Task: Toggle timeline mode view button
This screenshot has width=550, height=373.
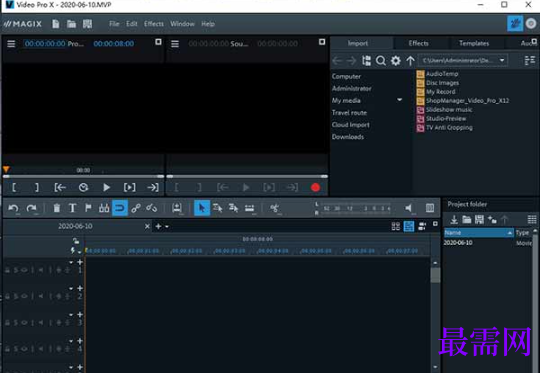Action: [409, 226]
